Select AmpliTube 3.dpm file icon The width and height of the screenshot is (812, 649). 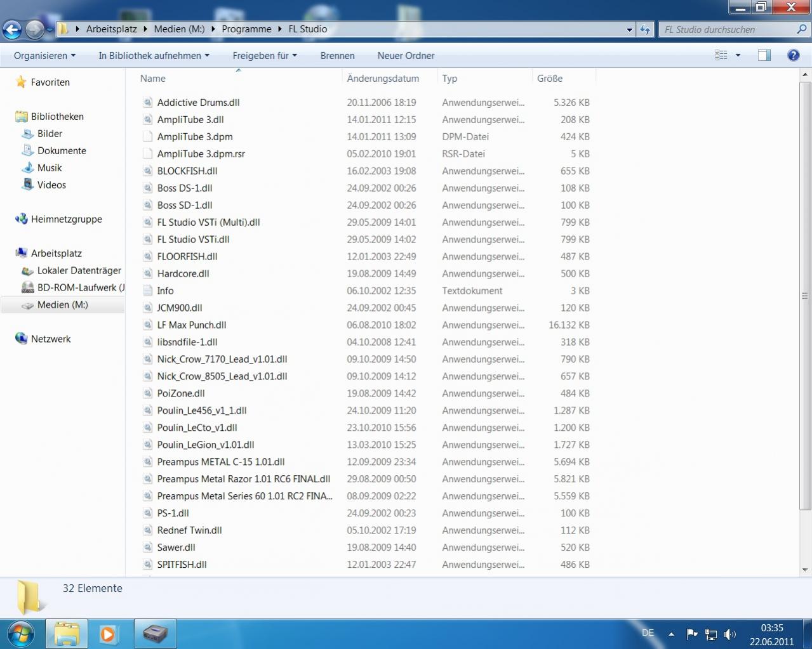[x=147, y=136]
